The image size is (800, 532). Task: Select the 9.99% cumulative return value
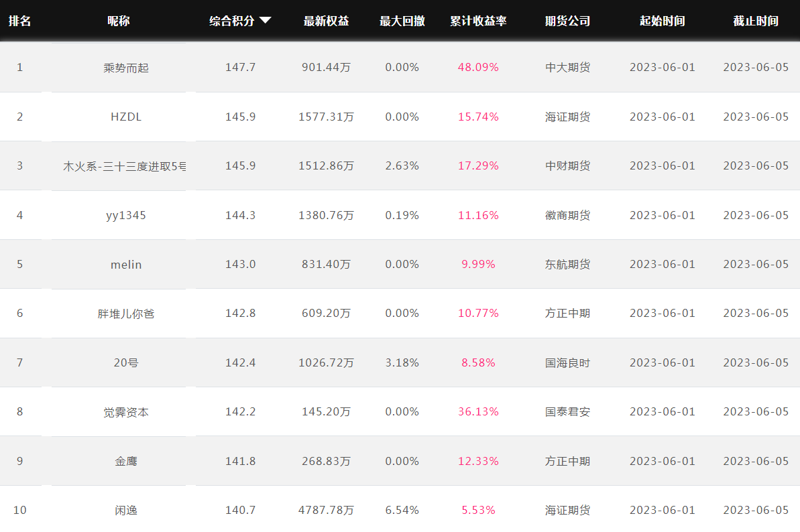click(x=478, y=264)
